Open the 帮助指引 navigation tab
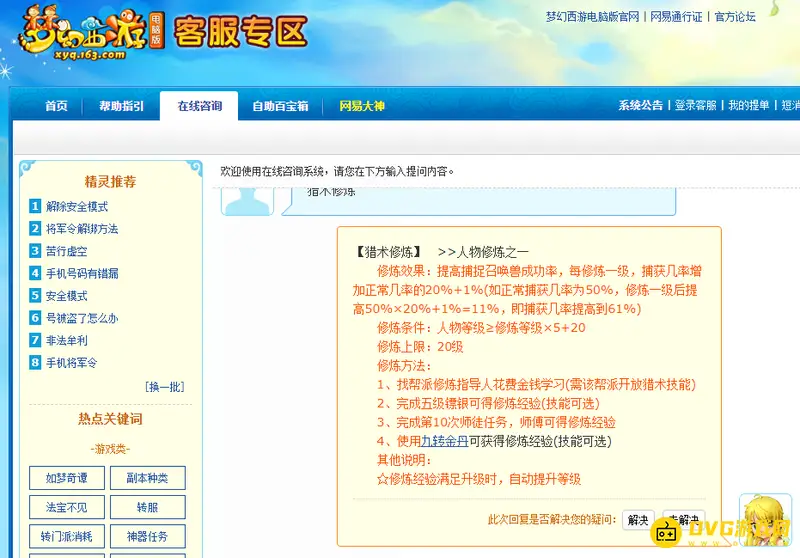Image resolution: width=800 pixels, height=558 pixels. (x=121, y=106)
